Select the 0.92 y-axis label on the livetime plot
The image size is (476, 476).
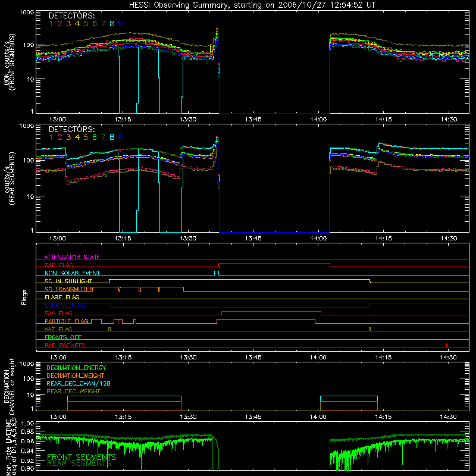click(x=27, y=459)
